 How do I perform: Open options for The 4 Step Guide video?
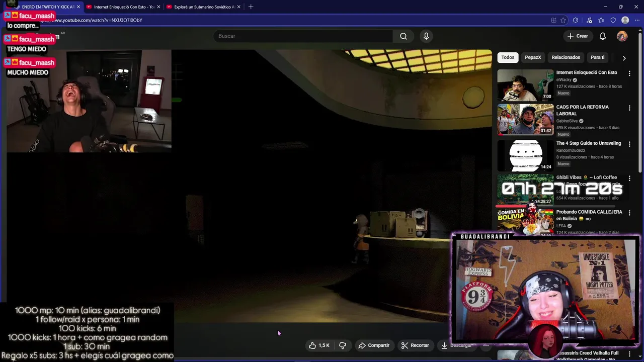click(629, 144)
